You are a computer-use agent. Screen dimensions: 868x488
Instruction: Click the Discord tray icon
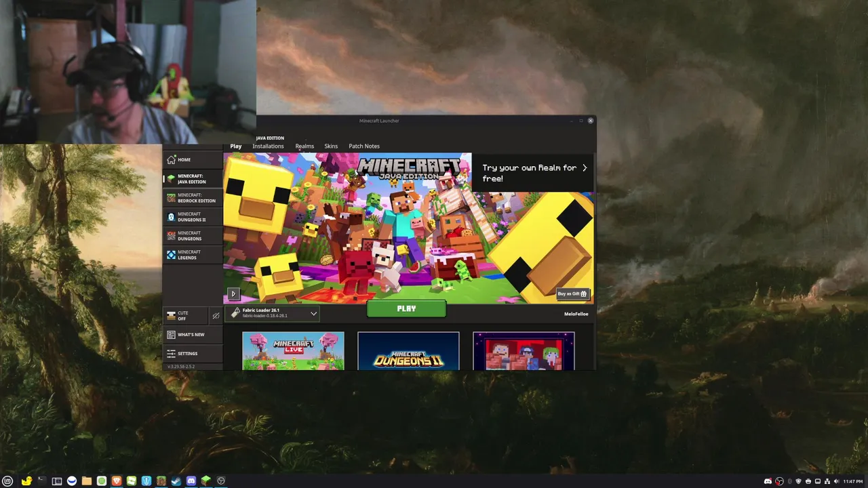(x=768, y=481)
